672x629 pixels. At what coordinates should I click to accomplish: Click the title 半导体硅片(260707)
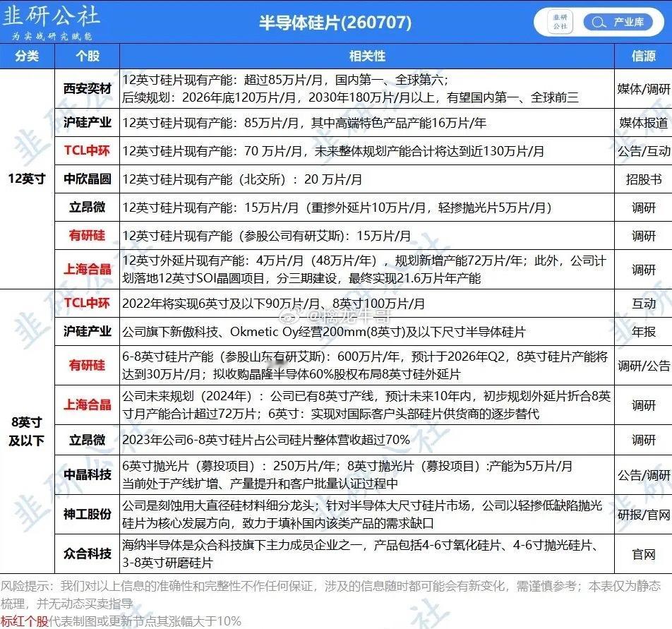(x=335, y=23)
